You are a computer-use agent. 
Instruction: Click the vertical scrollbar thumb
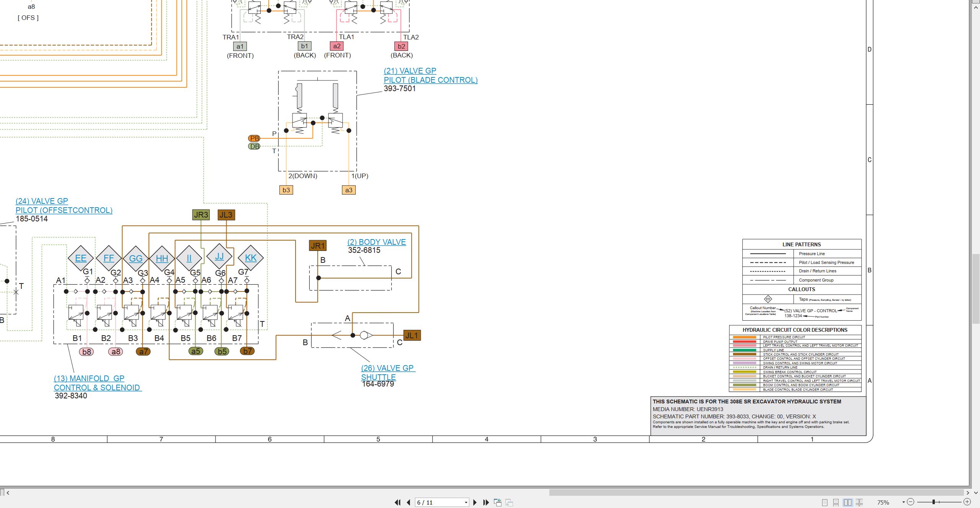pyautogui.click(x=976, y=289)
